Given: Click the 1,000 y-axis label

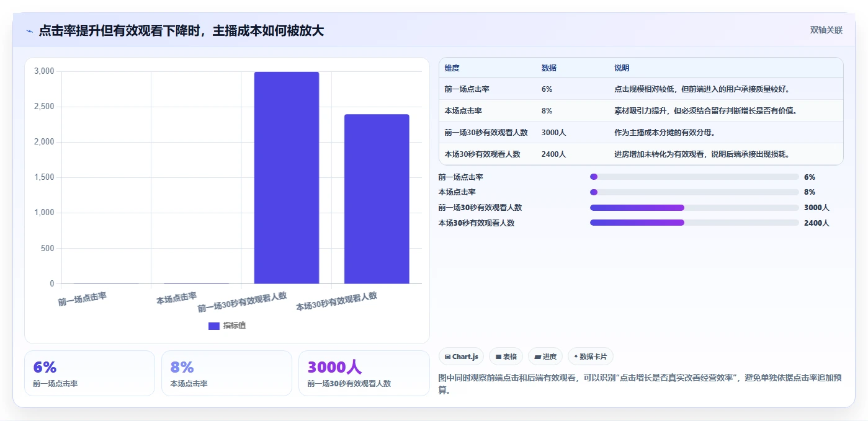Looking at the screenshot, I should click(x=44, y=213).
